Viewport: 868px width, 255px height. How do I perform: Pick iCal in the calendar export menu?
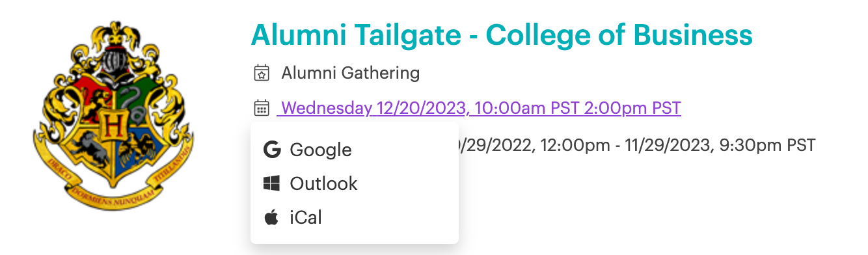tap(355, 217)
